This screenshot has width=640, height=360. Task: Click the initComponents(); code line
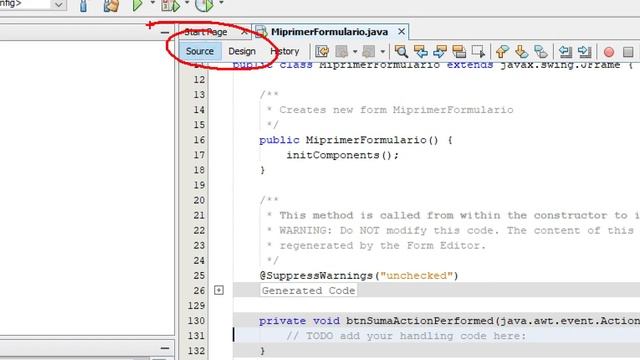point(343,155)
